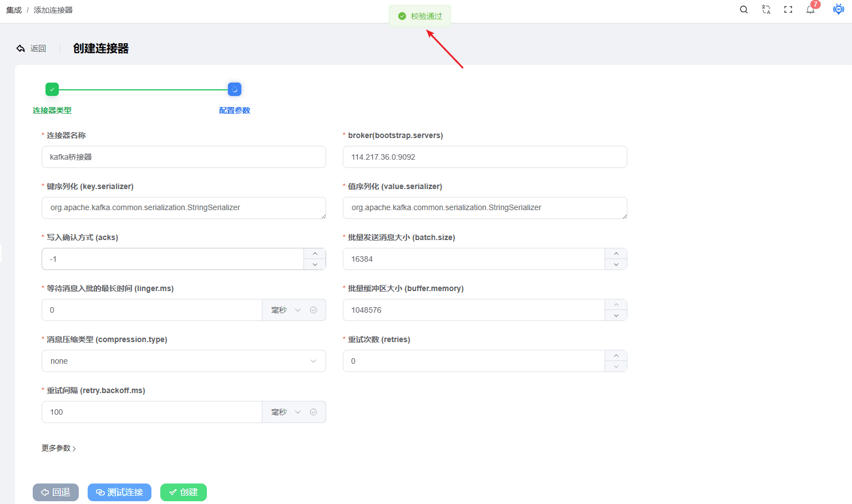Click the 配置参数 step indicator
This screenshot has height=504, width=852.
235,89
